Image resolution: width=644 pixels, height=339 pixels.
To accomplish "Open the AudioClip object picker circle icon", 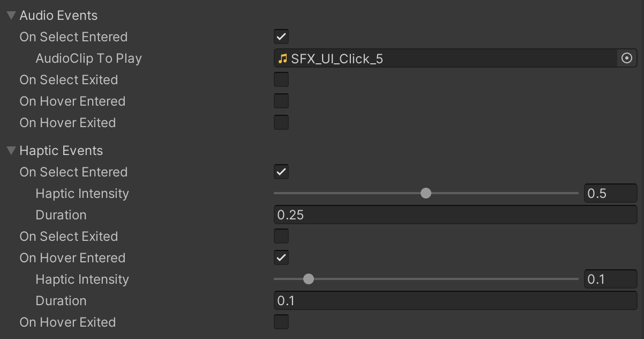I will click(x=627, y=58).
